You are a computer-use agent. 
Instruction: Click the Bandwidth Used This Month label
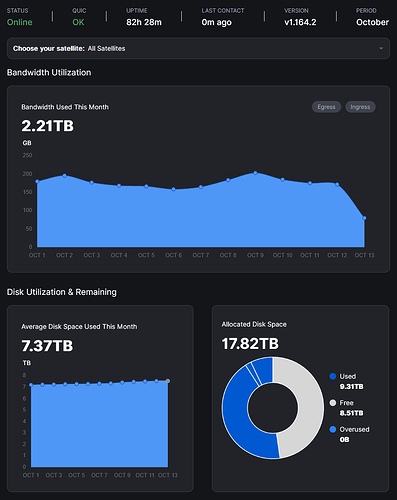65,107
